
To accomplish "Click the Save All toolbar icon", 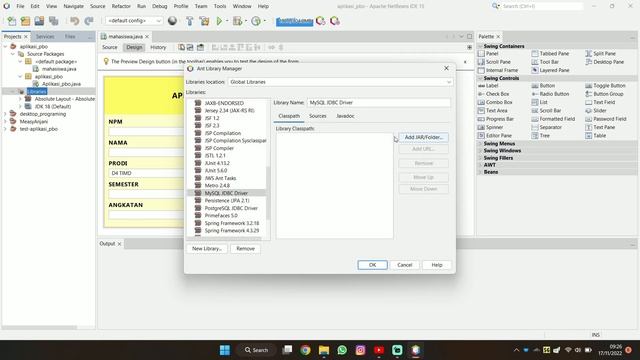I will (x=53, y=21).
